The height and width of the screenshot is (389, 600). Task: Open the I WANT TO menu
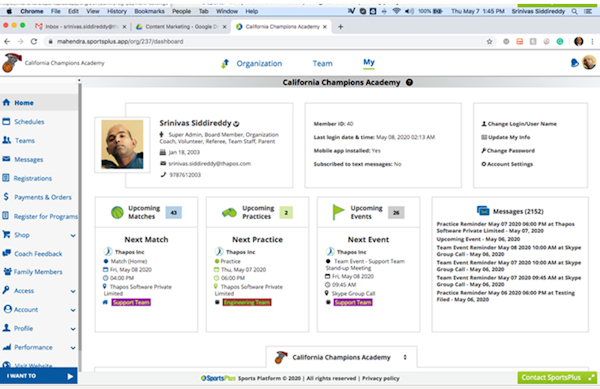click(39, 376)
